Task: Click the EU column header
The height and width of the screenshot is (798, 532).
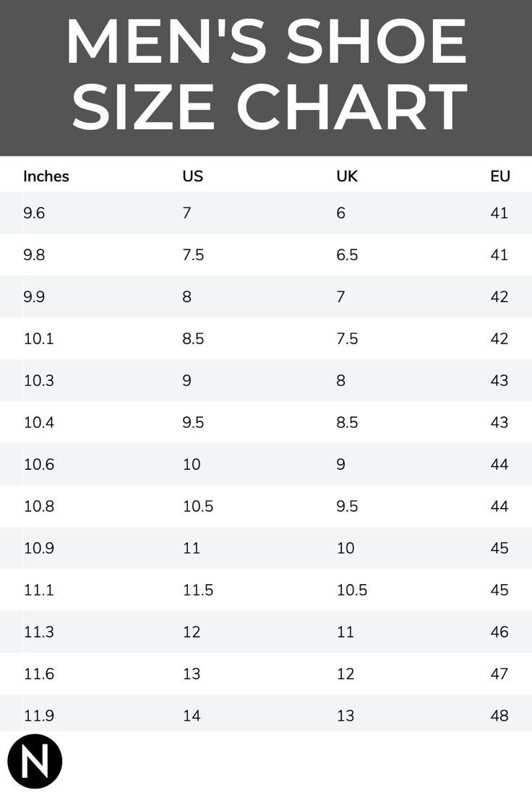Action: click(x=499, y=176)
